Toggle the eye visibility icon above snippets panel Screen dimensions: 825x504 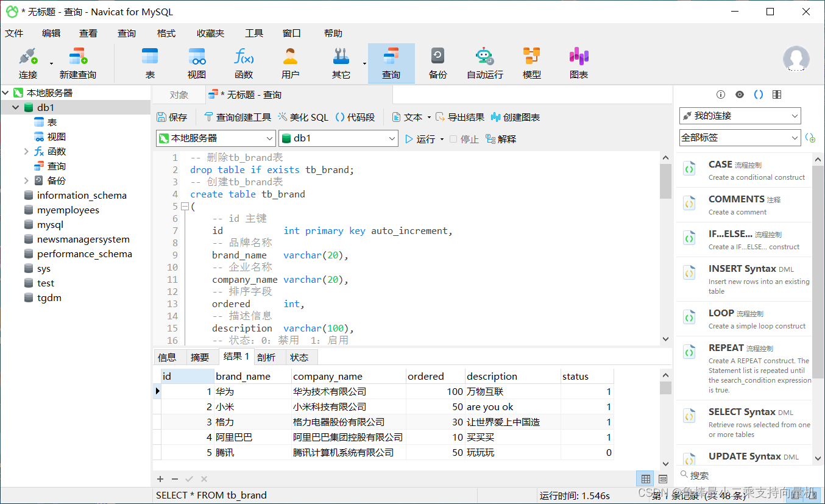pos(739,94)
